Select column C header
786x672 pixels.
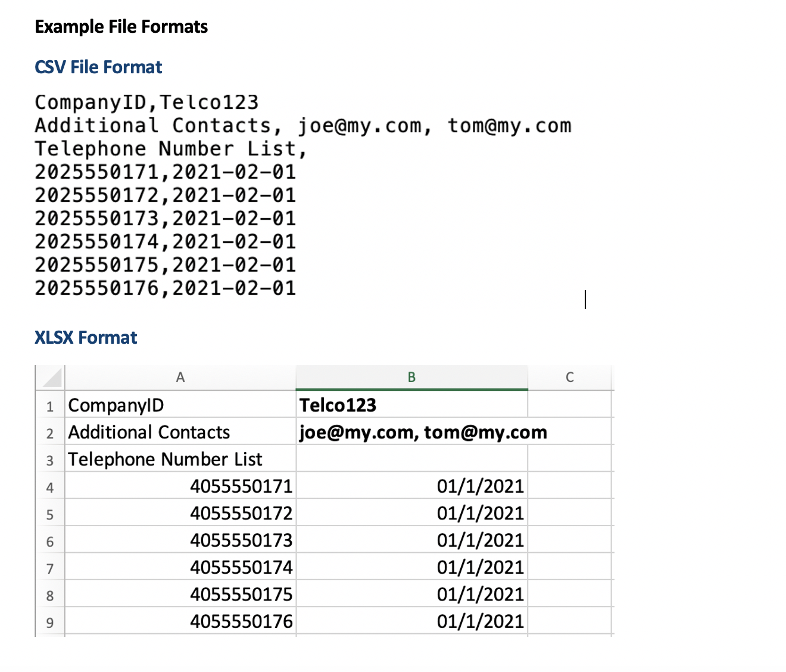569,378
